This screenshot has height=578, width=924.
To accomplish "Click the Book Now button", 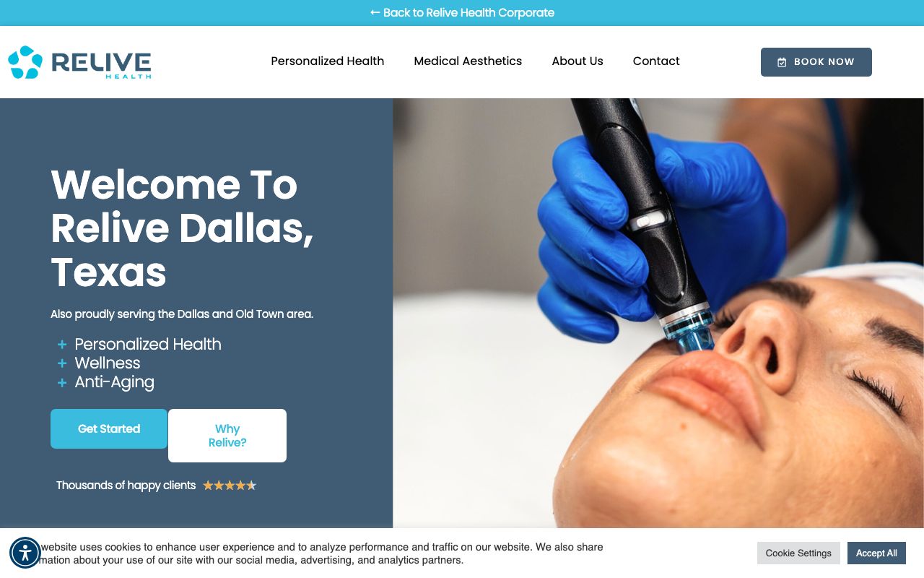I will (x=816, y=62).
